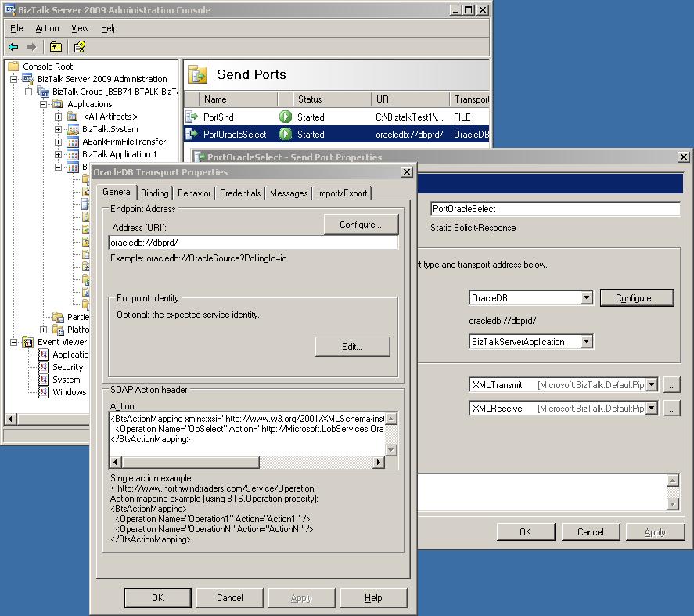Screen dimensions: 694x616
Task: Click the Security event log icon
Action: pos(43,367)
